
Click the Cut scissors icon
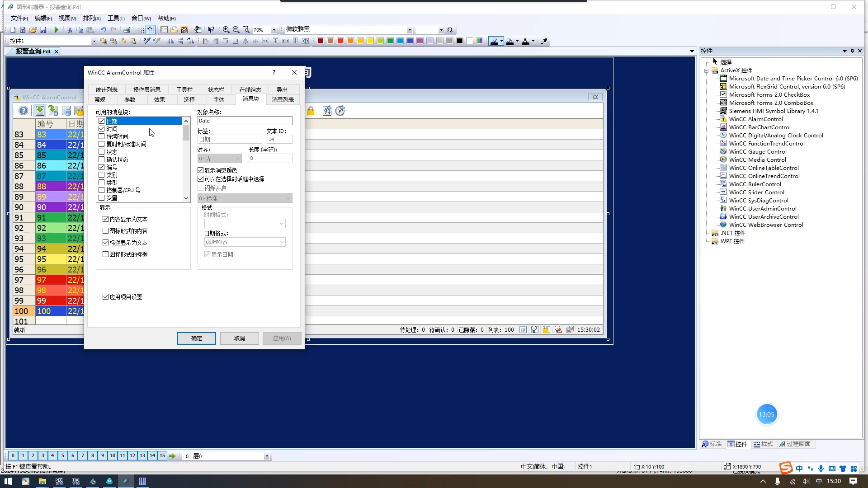point(70,30)
